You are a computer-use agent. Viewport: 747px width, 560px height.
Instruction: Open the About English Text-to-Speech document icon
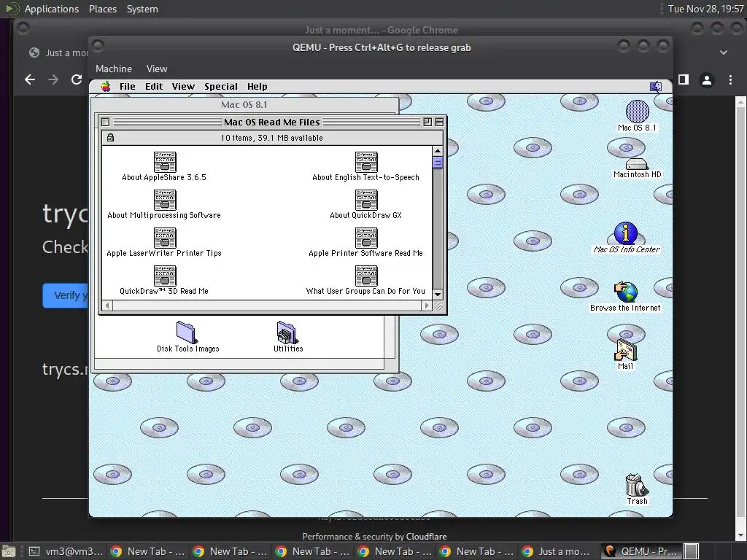pyautogui.click(x=366, y=162)
